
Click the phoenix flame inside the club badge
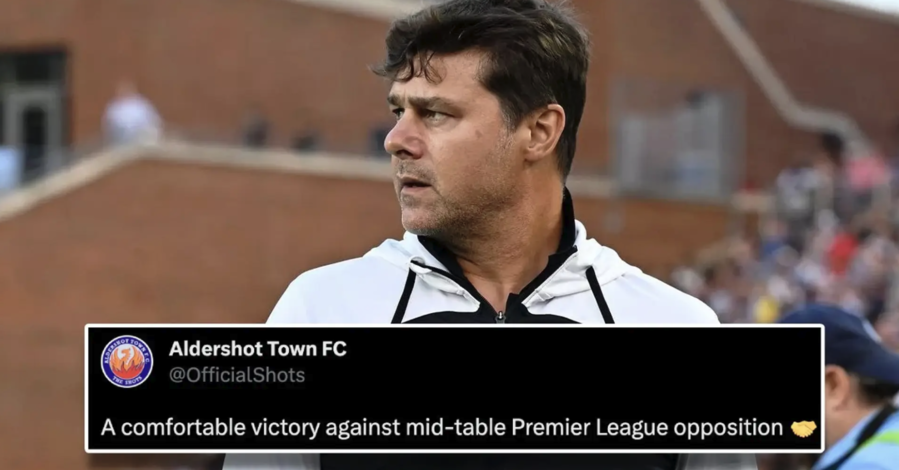(127, 361)
